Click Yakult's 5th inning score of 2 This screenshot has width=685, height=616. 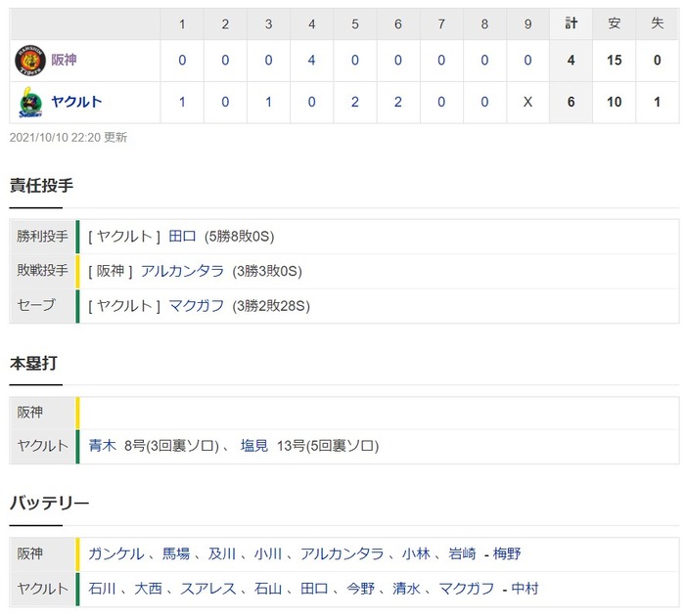pos(354,102)
